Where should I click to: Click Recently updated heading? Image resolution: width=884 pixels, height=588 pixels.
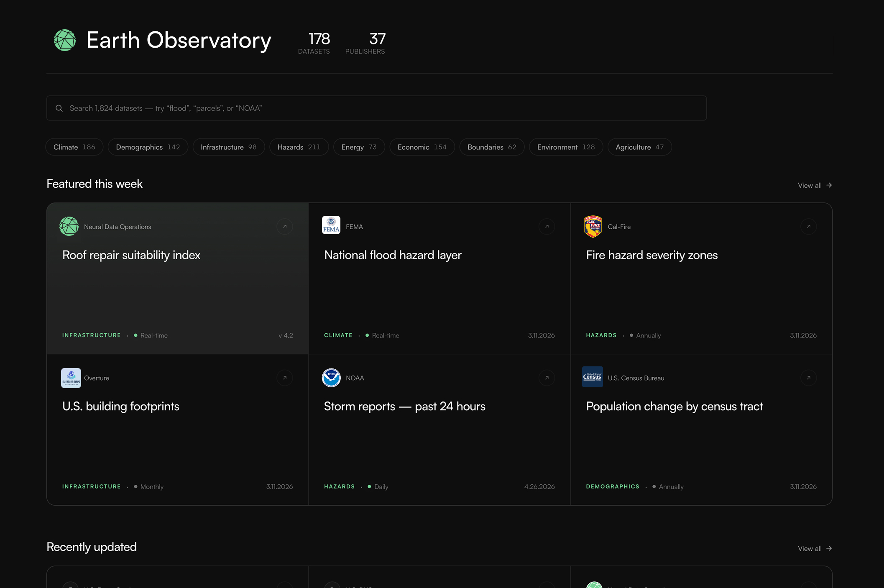click(92, 547)
